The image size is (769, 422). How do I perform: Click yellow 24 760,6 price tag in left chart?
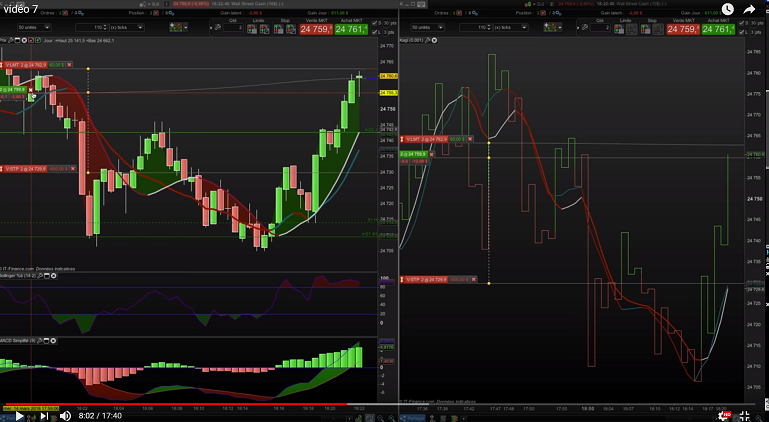point(388,76)
